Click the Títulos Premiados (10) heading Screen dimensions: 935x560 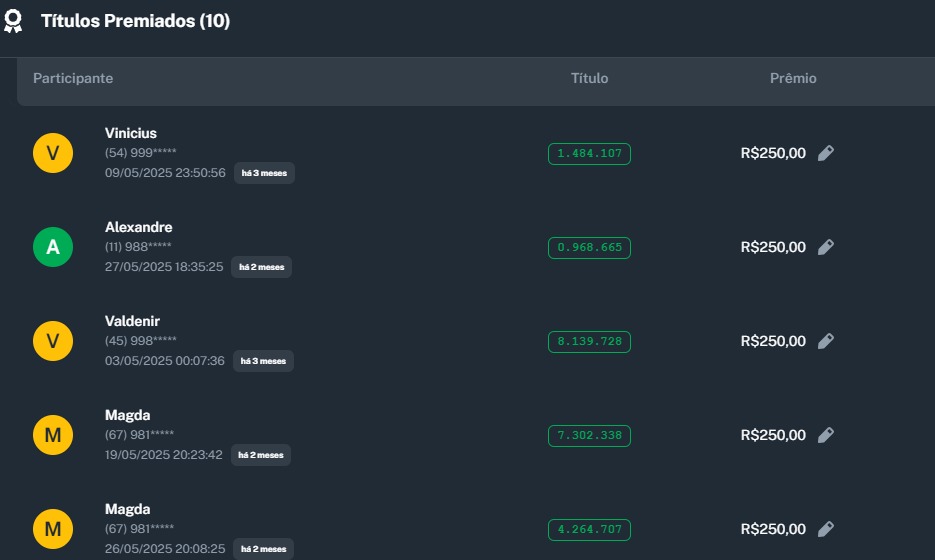(135, 21)
